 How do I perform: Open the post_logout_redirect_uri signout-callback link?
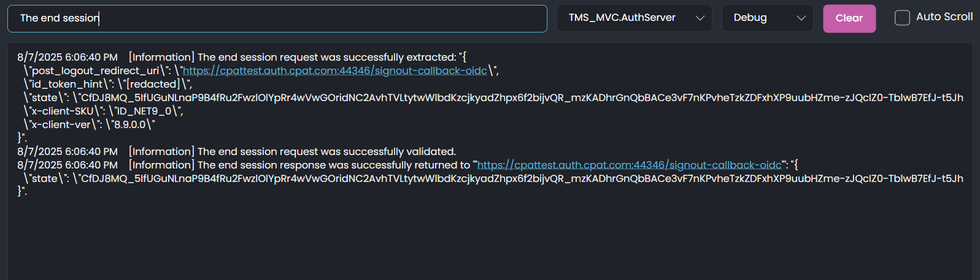(335, 71)
